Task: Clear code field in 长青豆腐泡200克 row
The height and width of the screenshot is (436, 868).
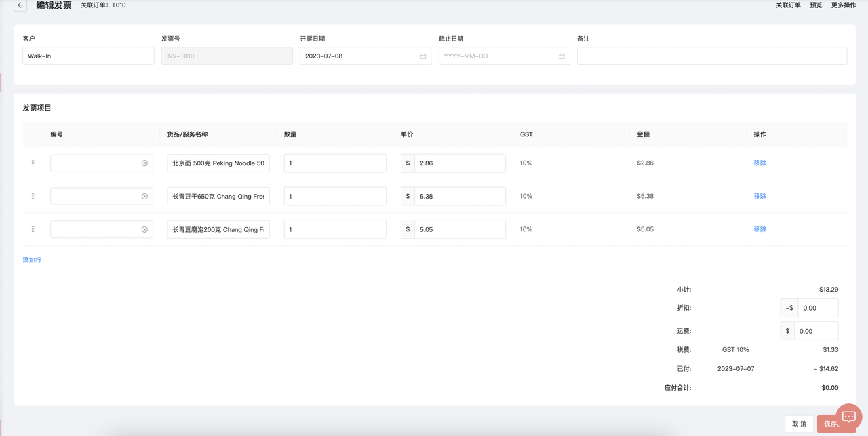Action: (144, 230)
